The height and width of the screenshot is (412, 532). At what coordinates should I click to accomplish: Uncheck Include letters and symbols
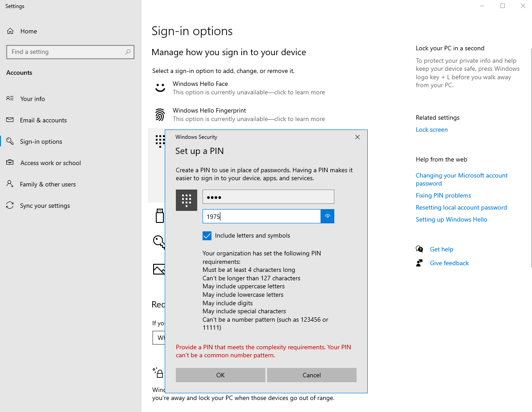[x=207, y=235]
